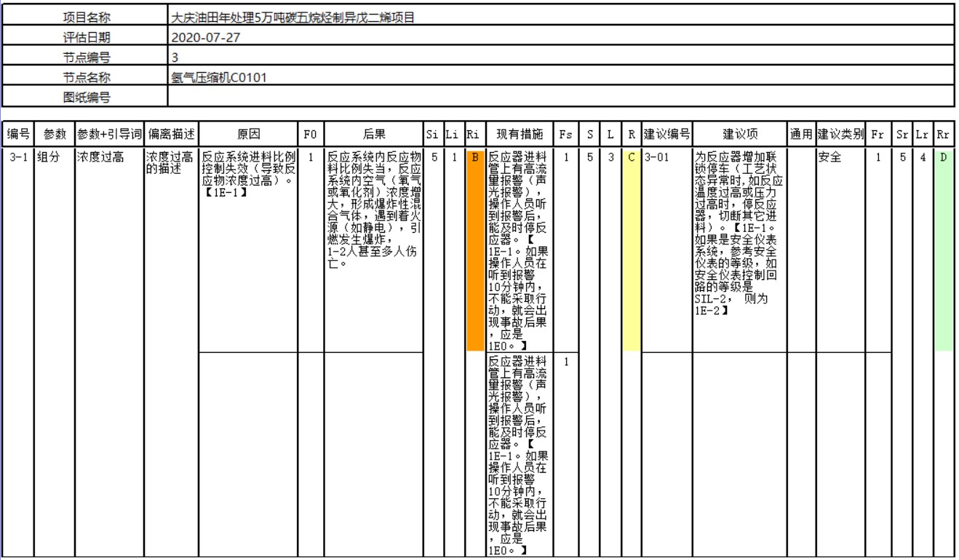The width and height of the screenshot is (959, 560).
Task: Select the 氢气压缩机C0101 node name cell
Action: coord(560,76)
